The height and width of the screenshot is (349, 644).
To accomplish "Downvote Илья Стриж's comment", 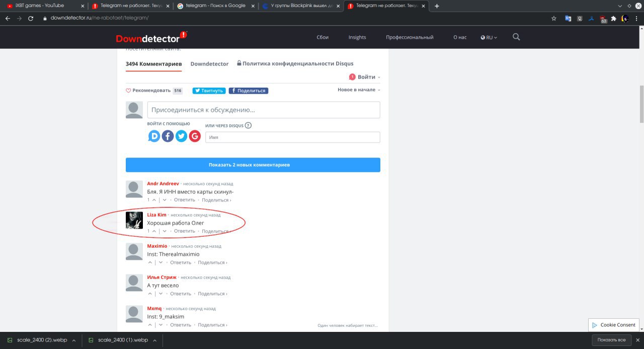I will (160, 294).
